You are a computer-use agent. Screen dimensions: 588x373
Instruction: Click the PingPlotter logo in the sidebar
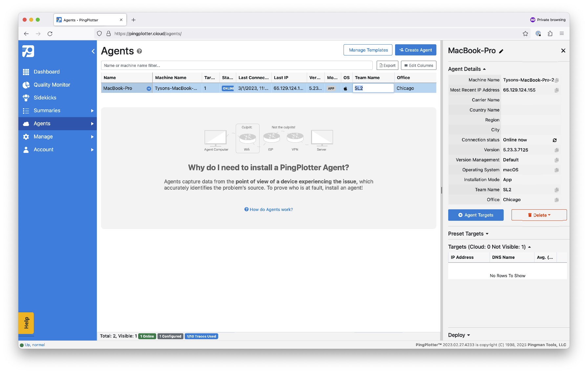point(28,51)
